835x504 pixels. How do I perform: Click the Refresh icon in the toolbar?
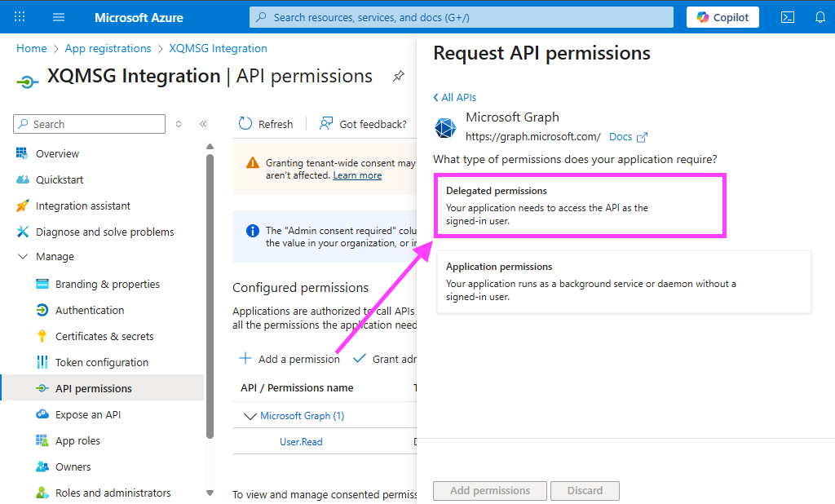245,124
